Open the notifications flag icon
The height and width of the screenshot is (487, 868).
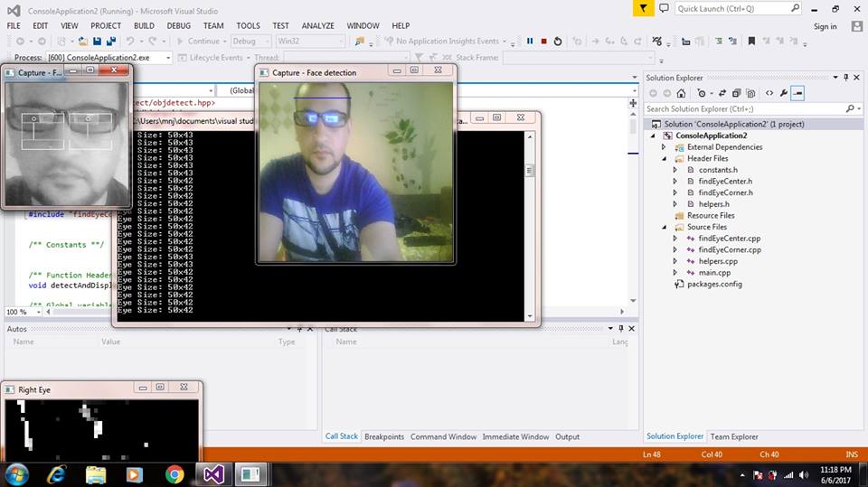pyautogui.click(x=643, y=8)
